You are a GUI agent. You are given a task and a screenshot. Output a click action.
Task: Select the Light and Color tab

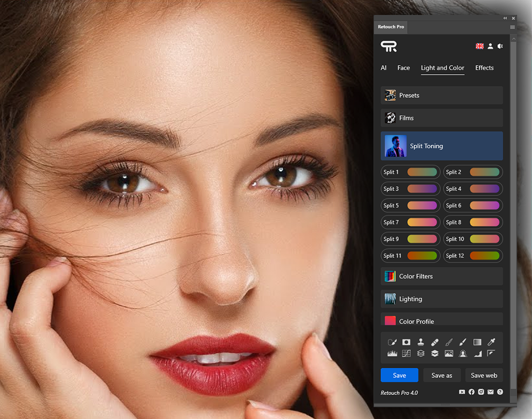442,68
